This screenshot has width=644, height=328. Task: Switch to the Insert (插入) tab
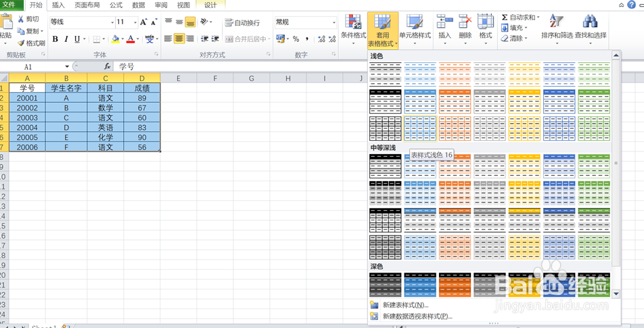click(x=58, y=5)
